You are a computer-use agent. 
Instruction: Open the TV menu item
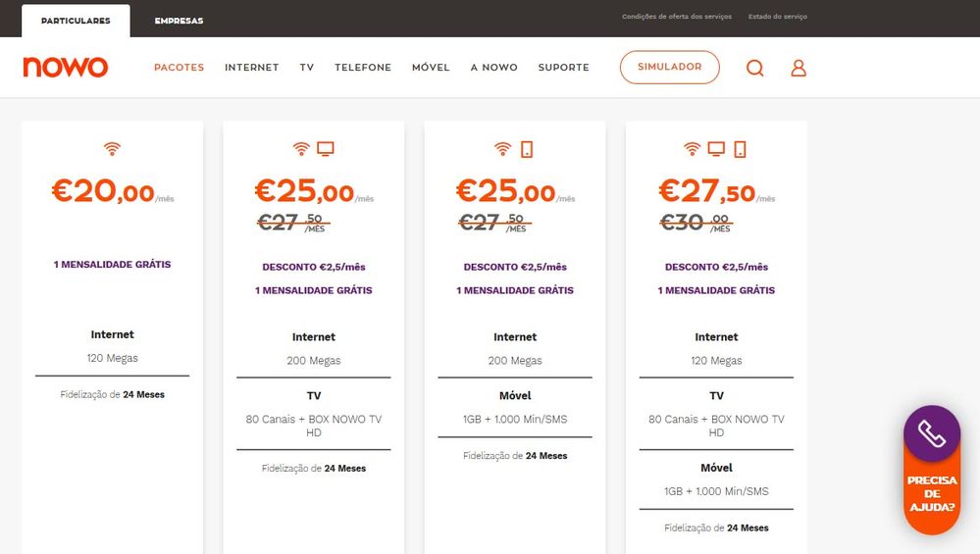(x=307, y=68)
